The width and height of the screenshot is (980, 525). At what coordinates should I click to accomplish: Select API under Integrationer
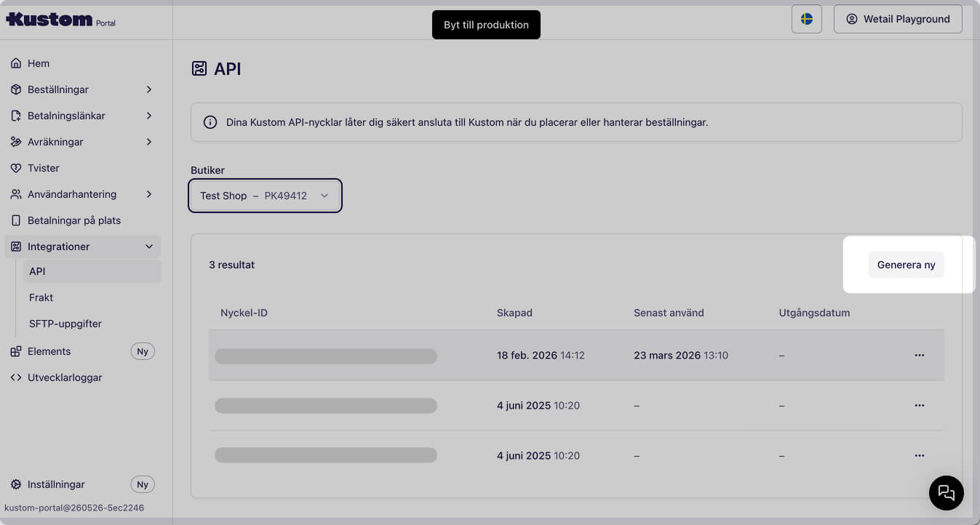[92, 271]
